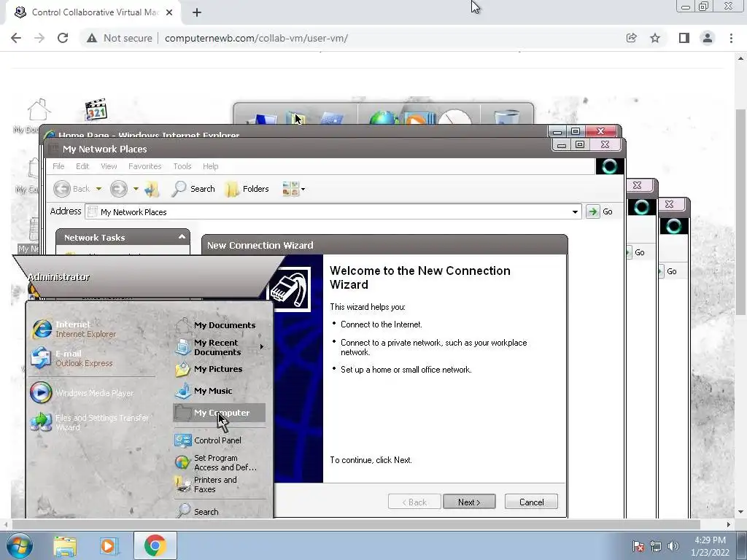Select My Computer in Start menu

(x=219, y=413)
